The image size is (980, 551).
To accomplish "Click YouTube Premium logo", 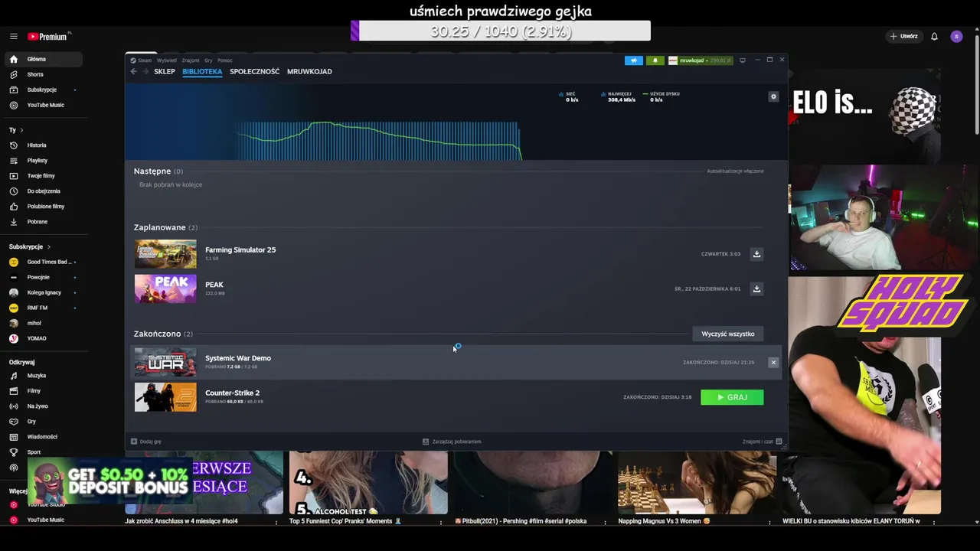I will click(47, 36).
